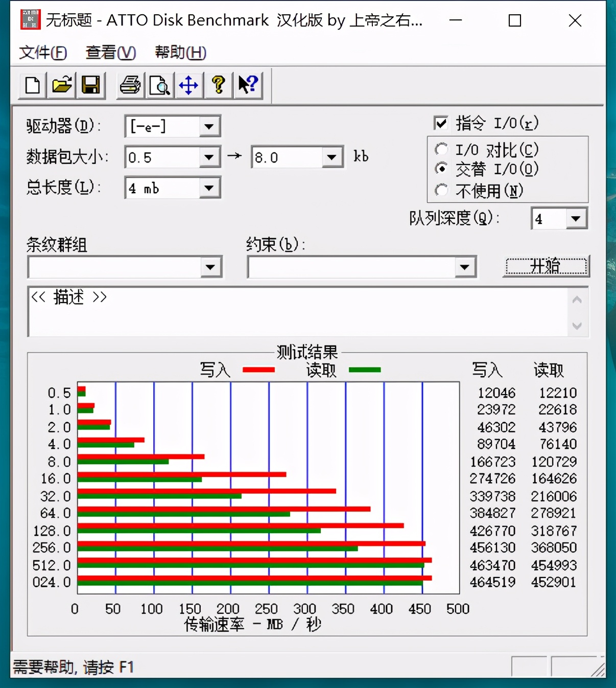Expand the 0.5 minimum packet size dropdown
This screenshot has width=616, height=688.
(x=209, y=157)
